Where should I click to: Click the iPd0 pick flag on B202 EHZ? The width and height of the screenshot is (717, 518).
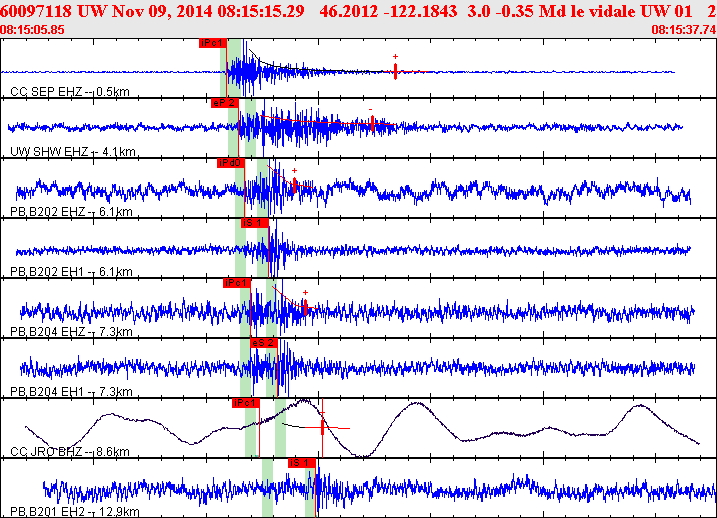pyautogui.click(x=231, y=163)
